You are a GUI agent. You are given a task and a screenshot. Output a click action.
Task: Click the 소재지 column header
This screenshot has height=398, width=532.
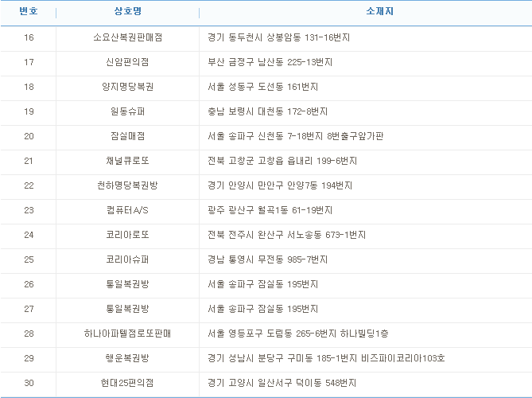(x=379, y=11)
